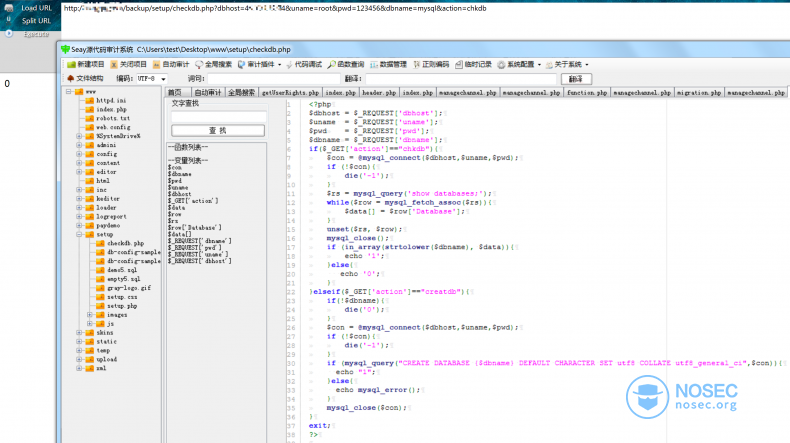
Task: Open the getUserRights.php tab
Action: 290,92
